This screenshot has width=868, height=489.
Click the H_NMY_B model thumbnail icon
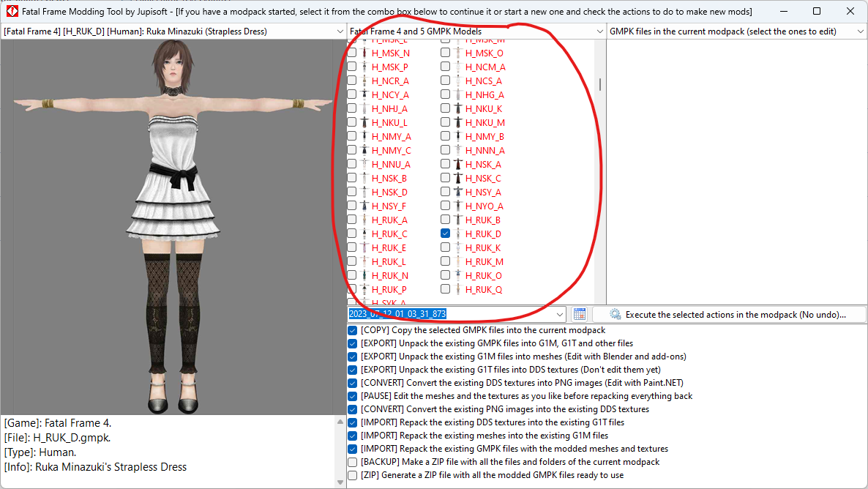(458, 136)
